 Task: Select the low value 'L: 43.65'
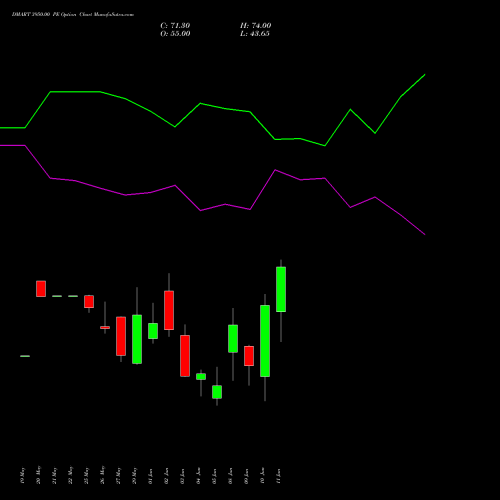click(x=255, y=34)
